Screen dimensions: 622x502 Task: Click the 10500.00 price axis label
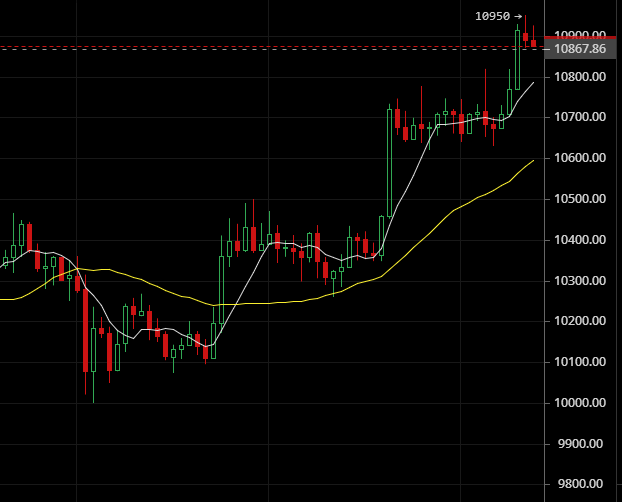(x=580, y=199)
